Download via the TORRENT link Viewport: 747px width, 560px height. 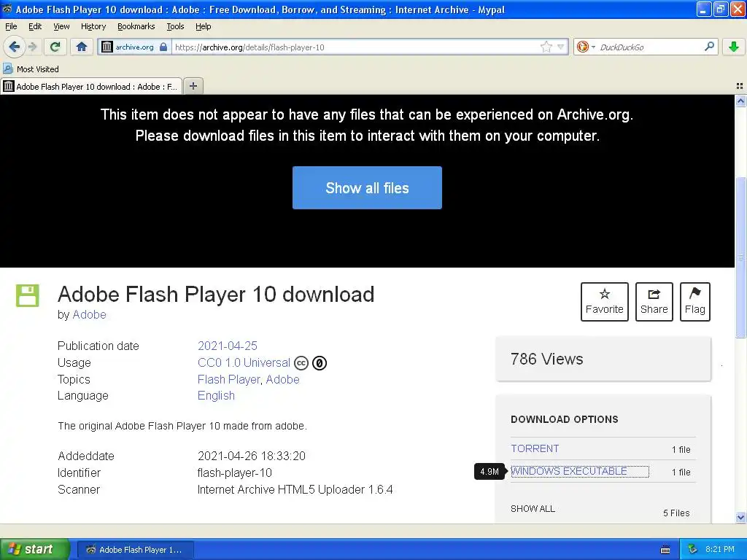pos(535,448)
